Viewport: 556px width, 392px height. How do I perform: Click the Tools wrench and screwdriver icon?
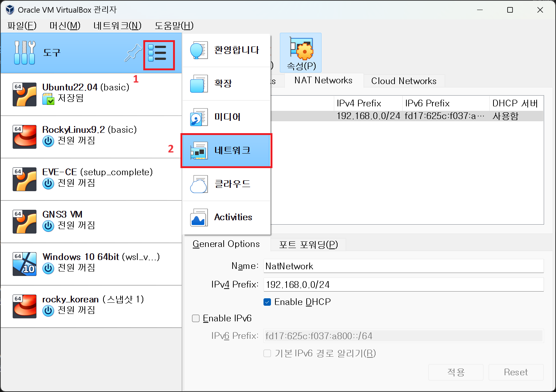pos(25,52)
